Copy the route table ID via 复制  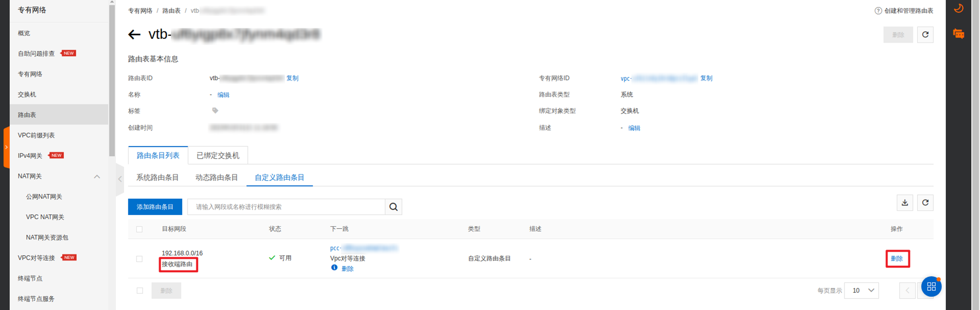point(292,78)
